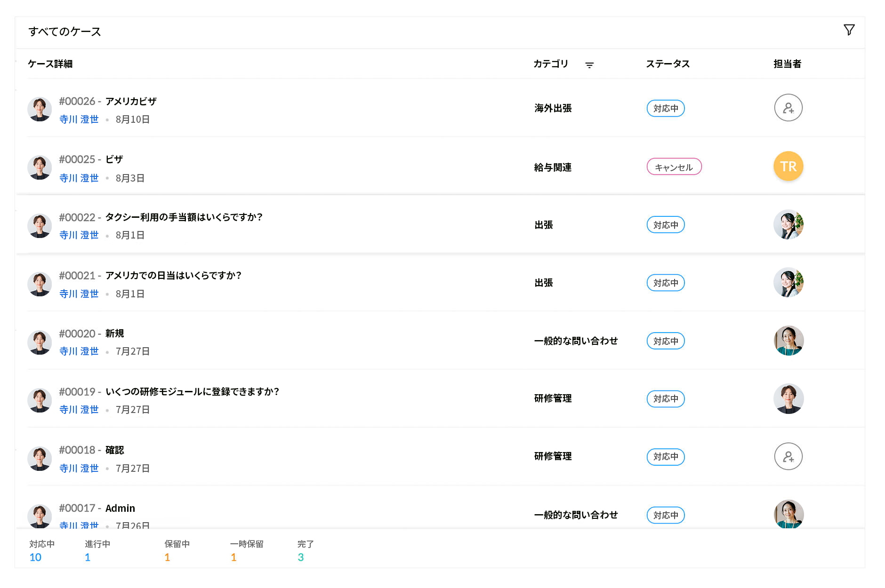The width and height of the screenshot is (885, 588).
Task: Open the ステータス column header
Action: click(668, 64)
